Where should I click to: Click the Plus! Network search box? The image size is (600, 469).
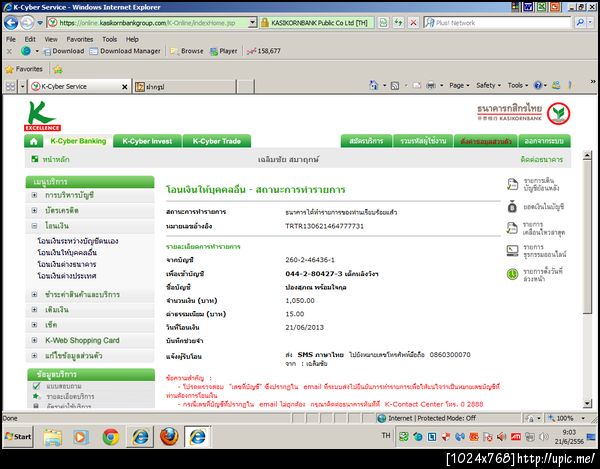(x=497, y=23)
